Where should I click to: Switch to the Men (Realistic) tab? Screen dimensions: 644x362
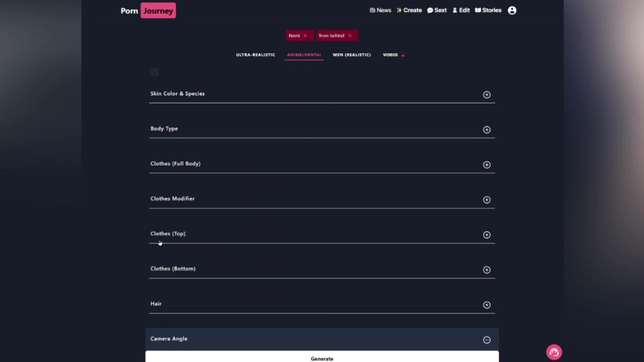coord(352,55)
